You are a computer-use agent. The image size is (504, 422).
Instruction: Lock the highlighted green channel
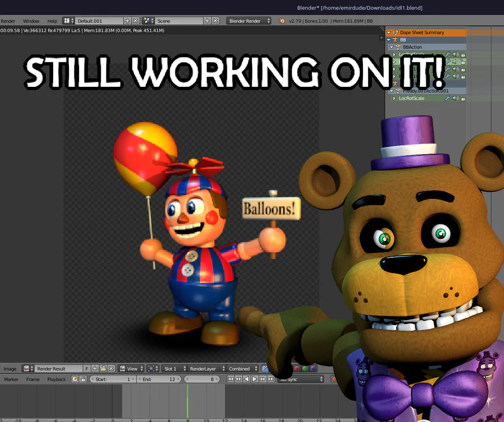click(x=463, y=62)
